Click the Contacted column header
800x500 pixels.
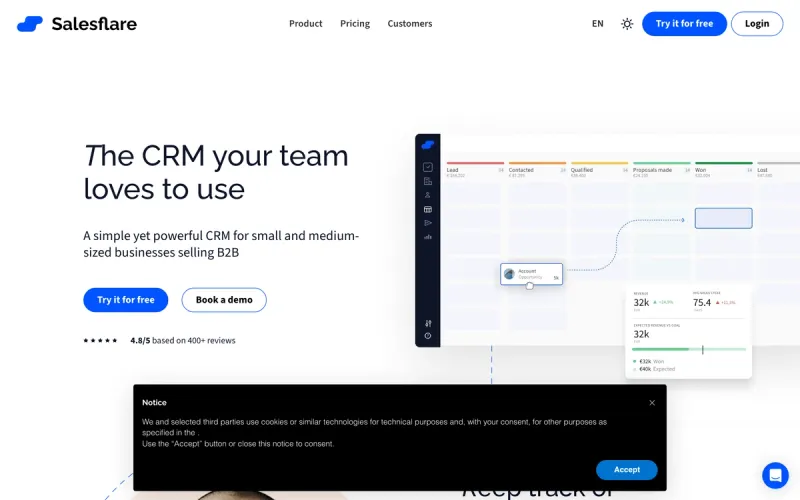tap(537, 170)
